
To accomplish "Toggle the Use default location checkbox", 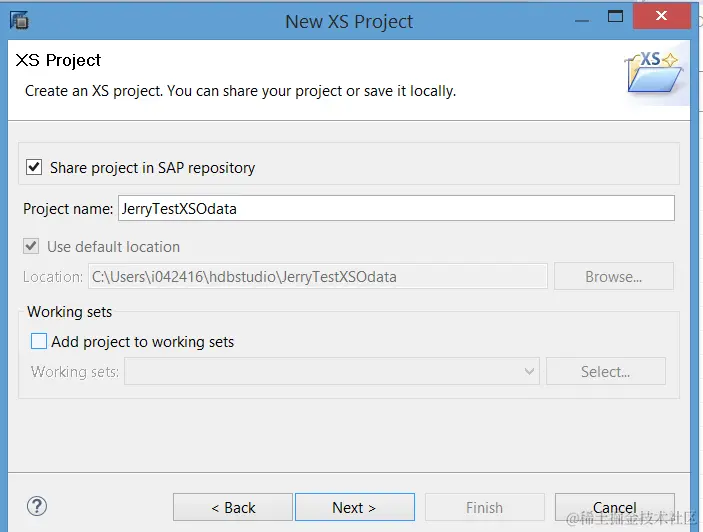I will pos(31,246).
